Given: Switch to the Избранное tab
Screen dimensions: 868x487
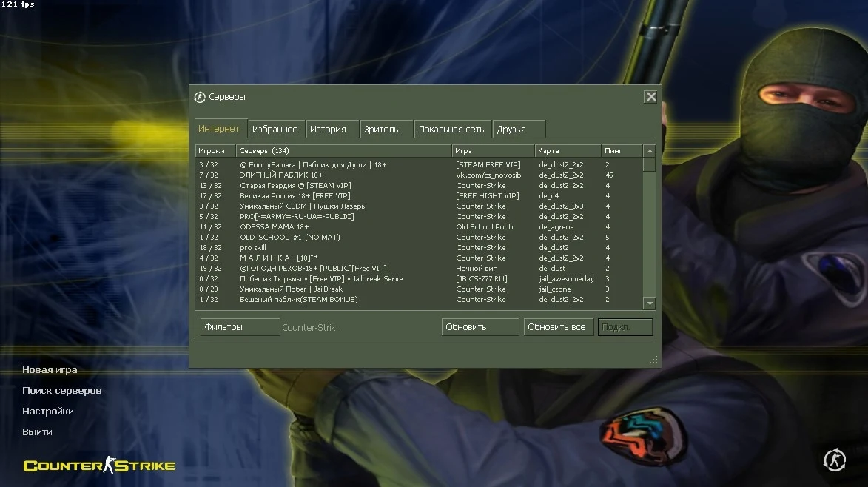Looking at the screenshot, I should 275,129.
